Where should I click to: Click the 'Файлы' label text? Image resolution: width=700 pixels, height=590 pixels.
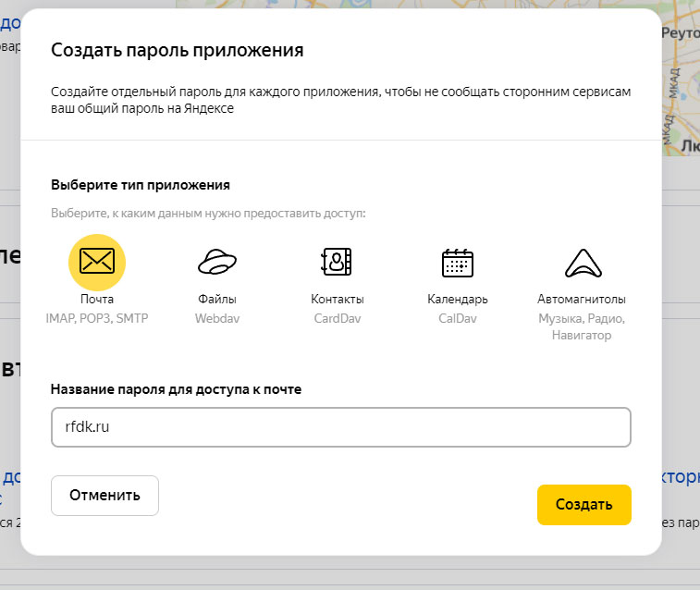217,299
